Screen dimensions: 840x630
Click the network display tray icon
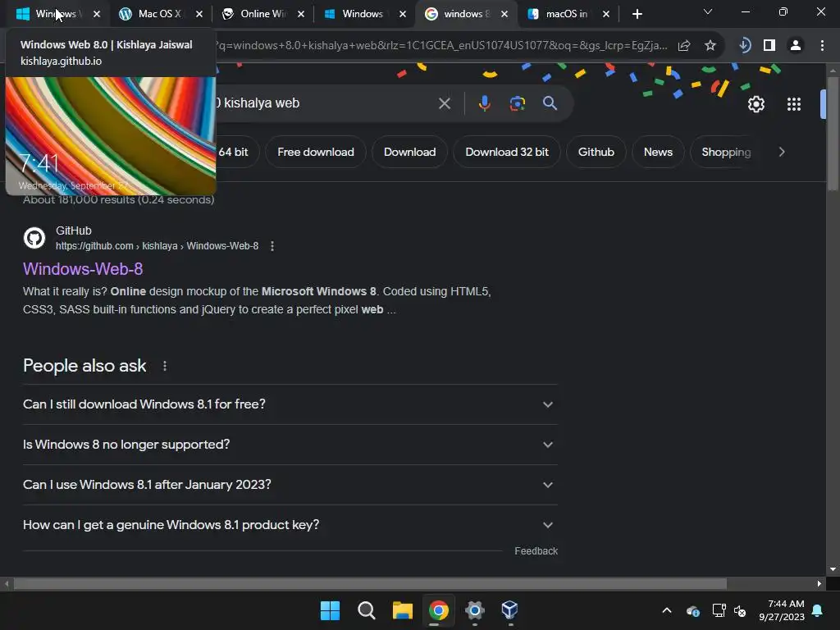[x=719, y=610]
